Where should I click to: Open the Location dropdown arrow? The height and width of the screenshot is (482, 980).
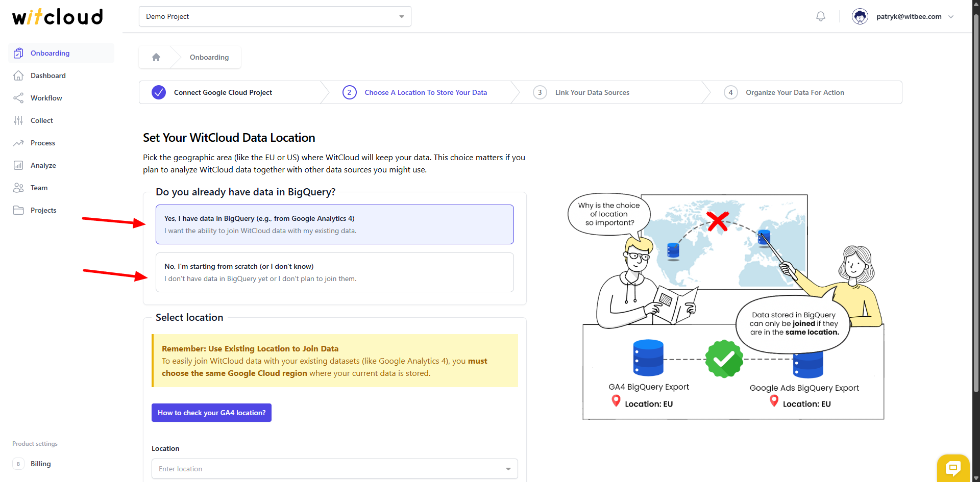click(x=508, y=469)
